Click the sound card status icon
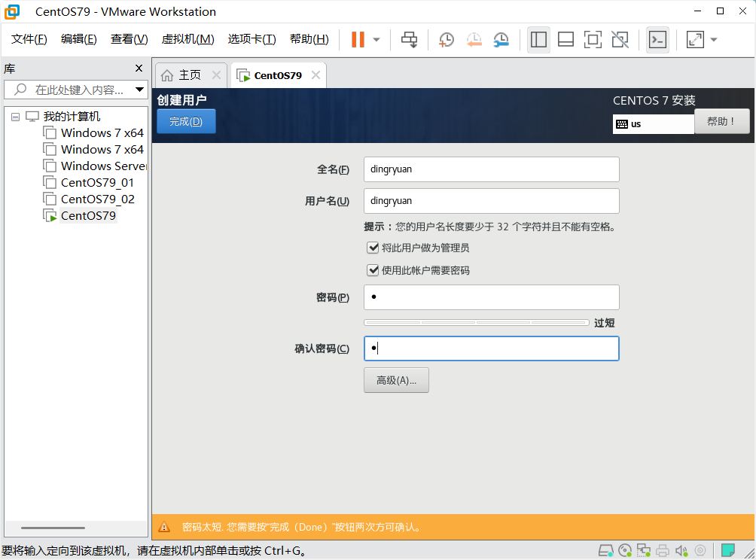 pos(681,550)
